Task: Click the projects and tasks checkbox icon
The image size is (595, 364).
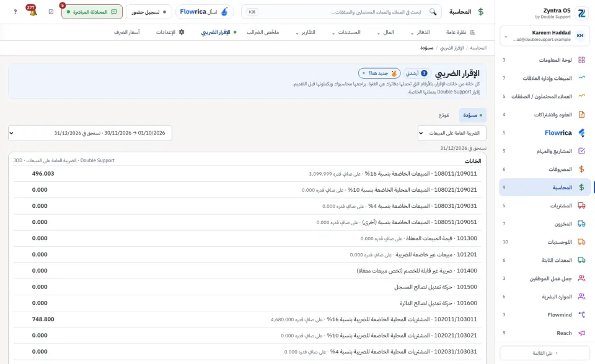Action: (581, 151)
